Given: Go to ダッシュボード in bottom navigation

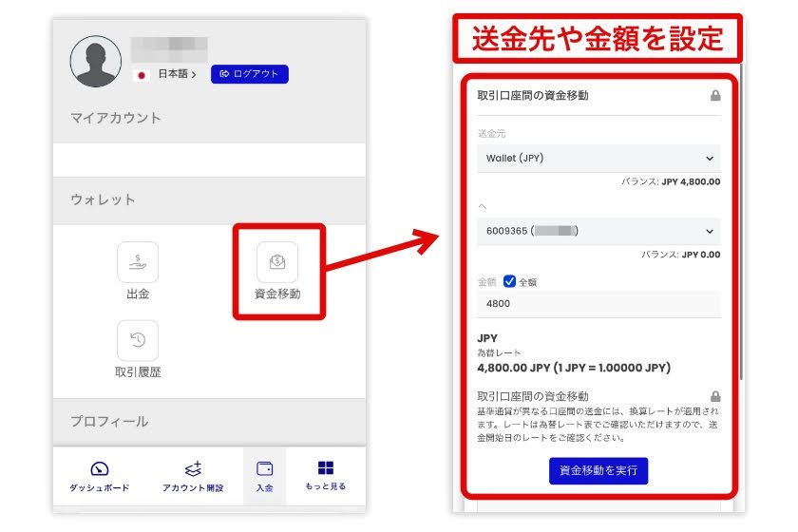Looking at the screenshot, I should click(99, 477).
